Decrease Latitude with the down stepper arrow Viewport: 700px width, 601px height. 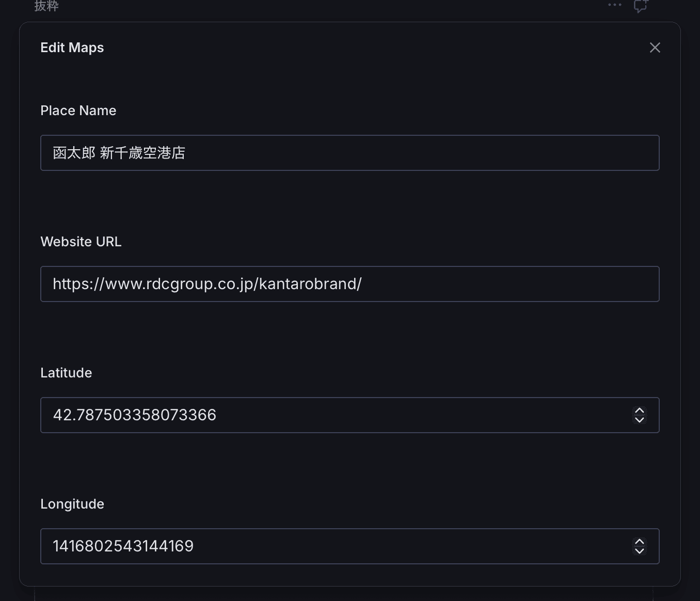pyautogui.click(x=639, y=420)
